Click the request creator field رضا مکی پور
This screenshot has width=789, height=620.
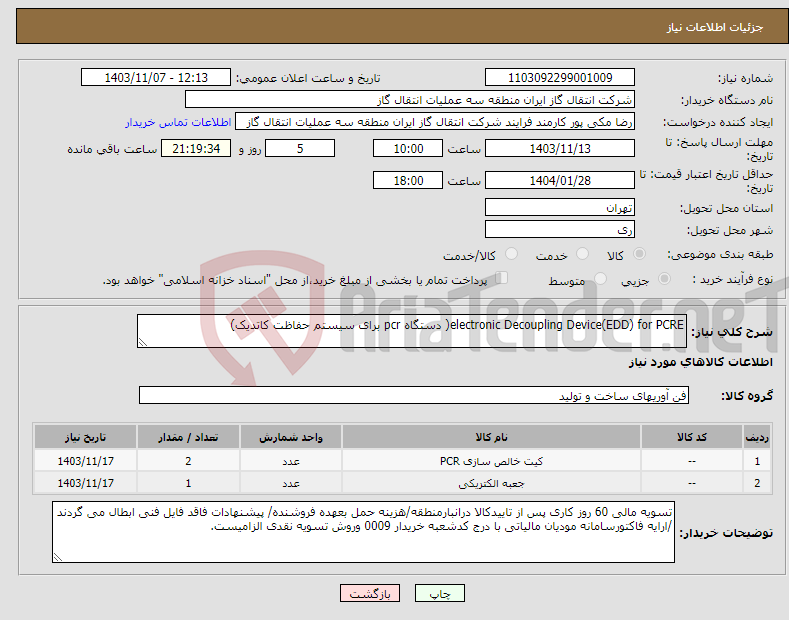[435, 122]
